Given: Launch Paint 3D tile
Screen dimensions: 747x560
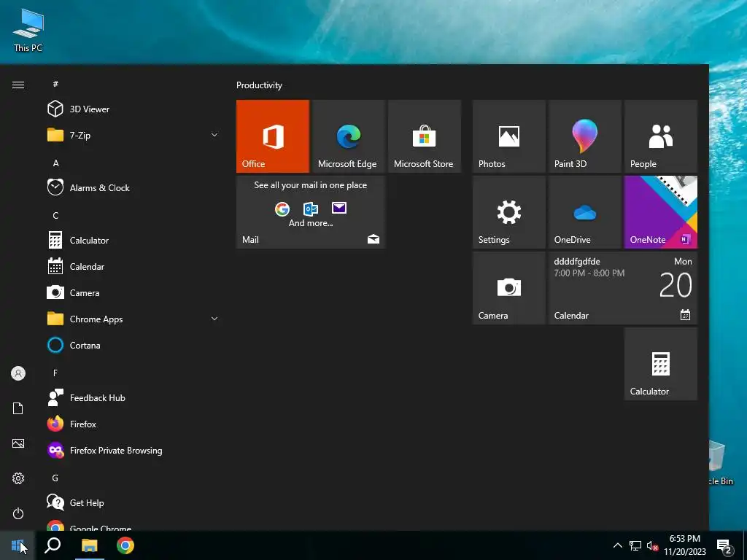Looking at the screenshot, I should [x=584, y=136].
